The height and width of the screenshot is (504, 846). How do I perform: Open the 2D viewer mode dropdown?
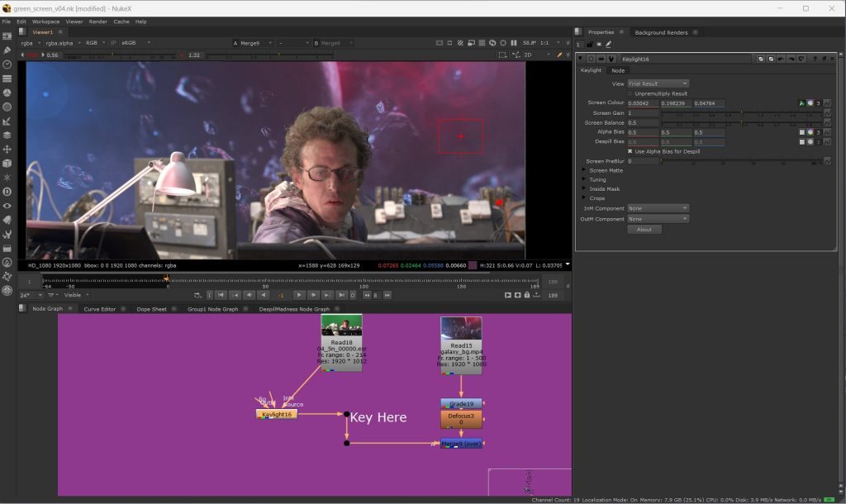pos(537,55)
